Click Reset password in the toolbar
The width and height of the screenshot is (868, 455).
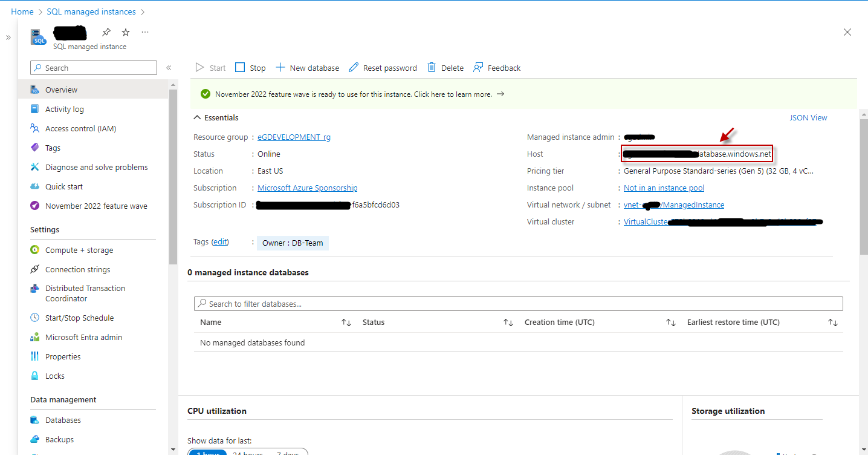383,68
